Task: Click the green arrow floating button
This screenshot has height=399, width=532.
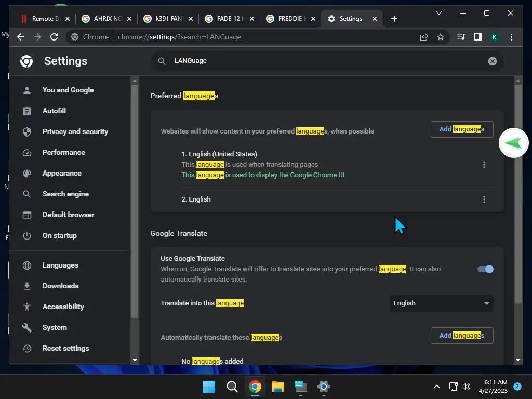Action: pyautogui.click(x=513, y=143)
